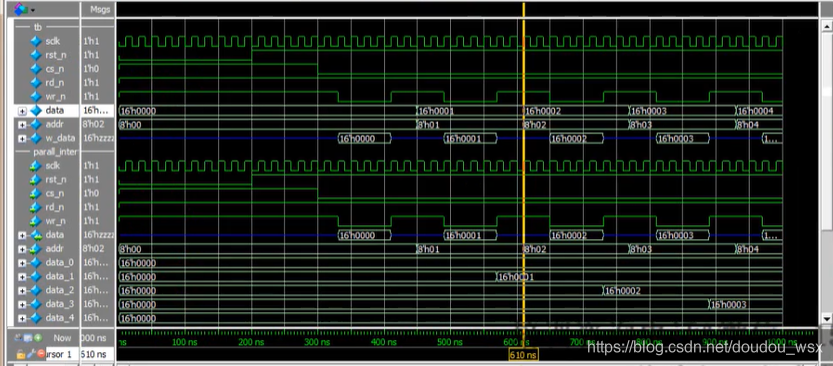Open grid and timeline properties icon beside Now
Viewport: 833px width, 366px height.
(x=29, y=337)
